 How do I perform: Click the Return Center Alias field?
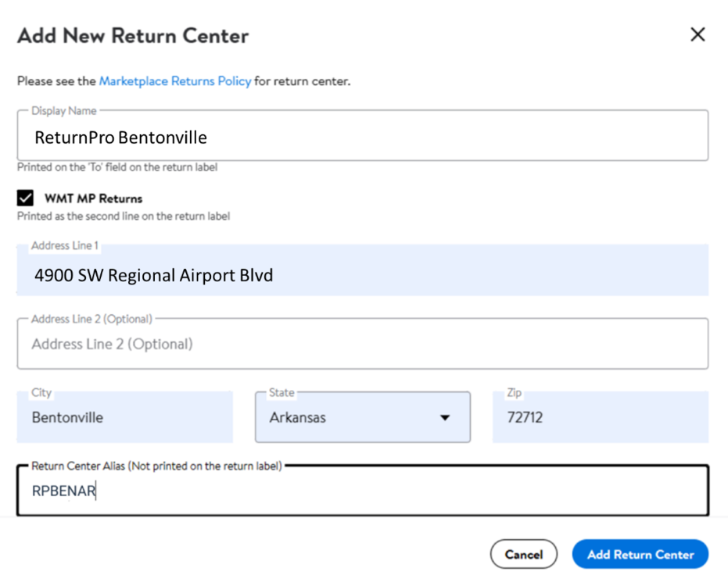(x=362, y=490)
